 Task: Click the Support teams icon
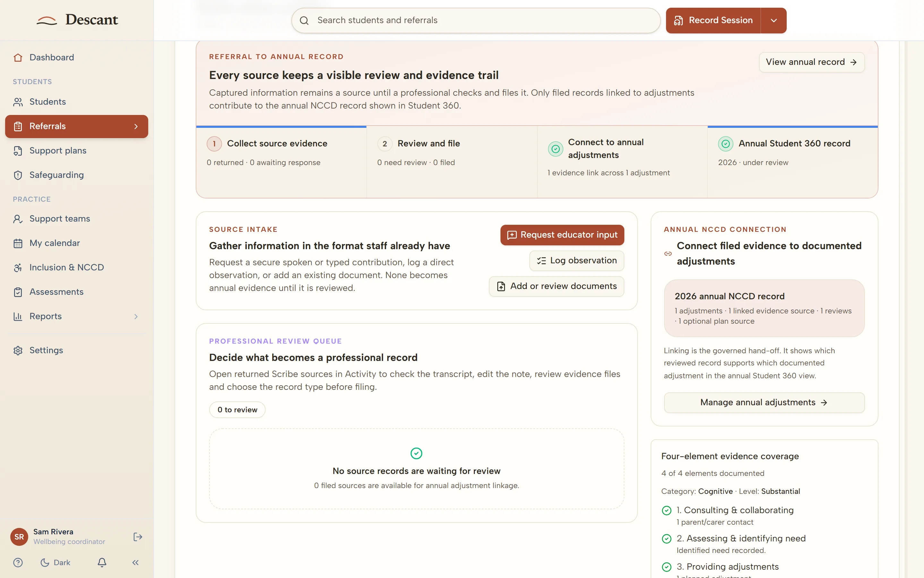click(18, 219)
